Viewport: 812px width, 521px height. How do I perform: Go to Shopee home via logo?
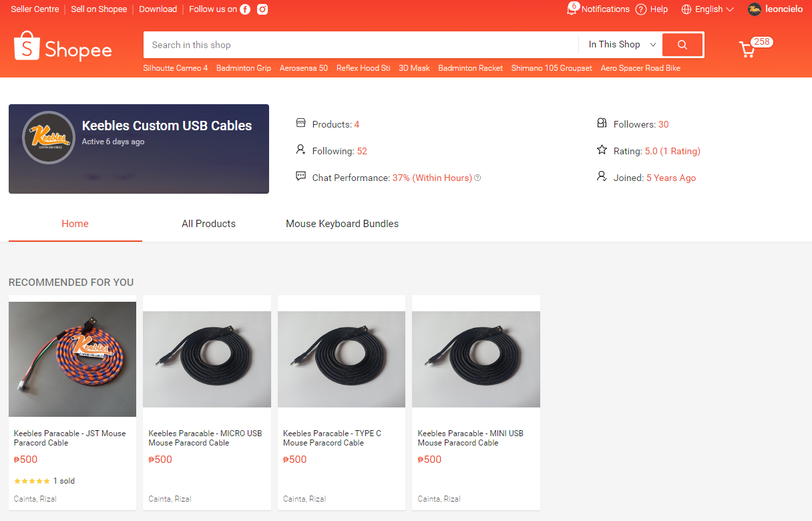(63, 46)
